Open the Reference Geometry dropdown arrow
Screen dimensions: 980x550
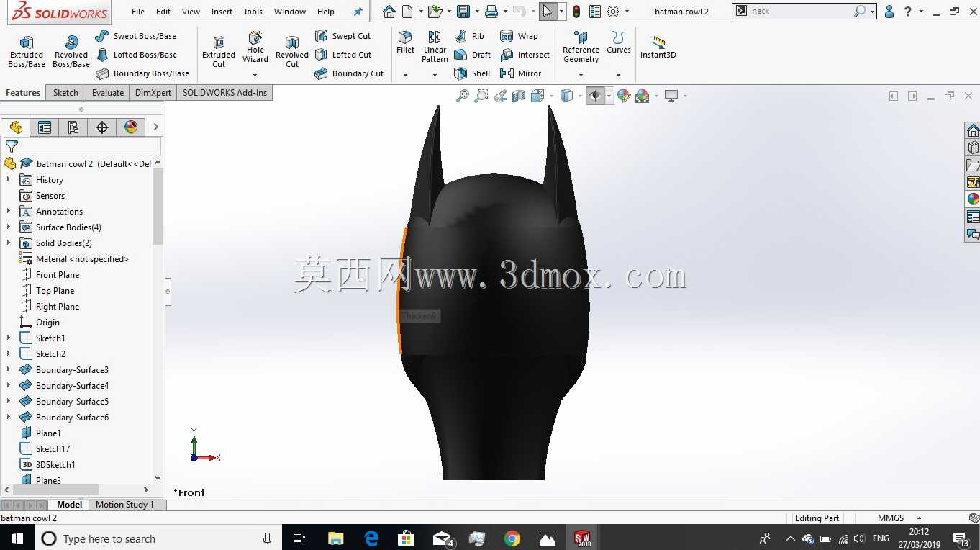(x=581, y=75)
